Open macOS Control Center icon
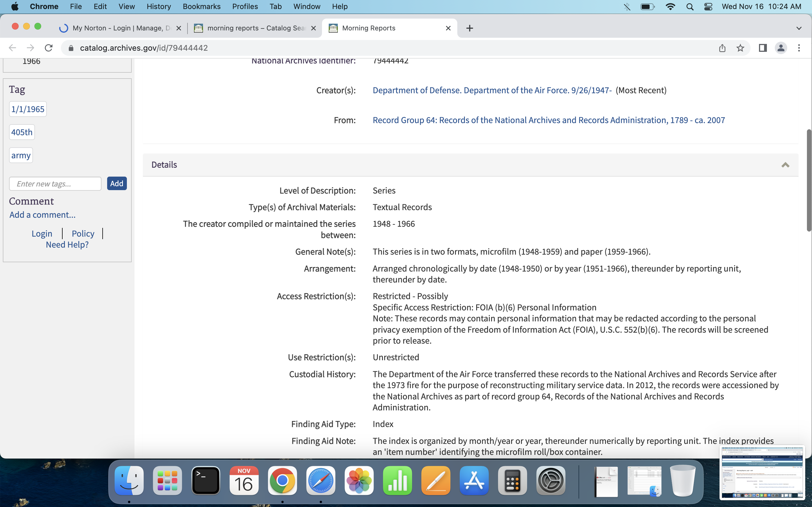The width and height of the screenshot is (812, 507). (708, 7)
